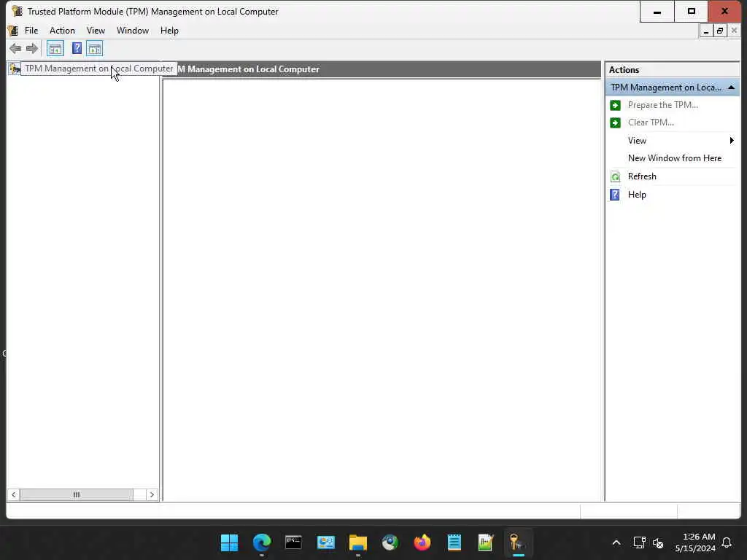Launch Microsoft Edge from the taskbar
Image resolution: width=747 pixels, height=560 pixels.
click(x=262, y=542)
